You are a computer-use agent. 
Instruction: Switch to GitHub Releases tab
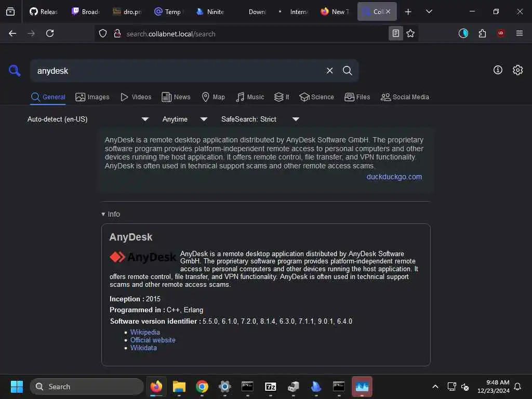(44, 11)
